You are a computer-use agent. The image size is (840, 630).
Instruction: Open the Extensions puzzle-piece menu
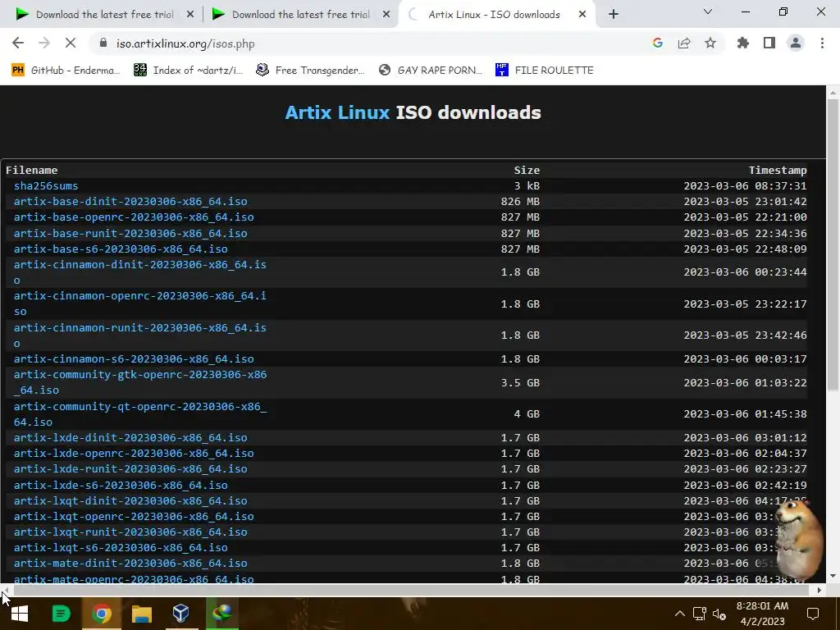pos(742,43)
